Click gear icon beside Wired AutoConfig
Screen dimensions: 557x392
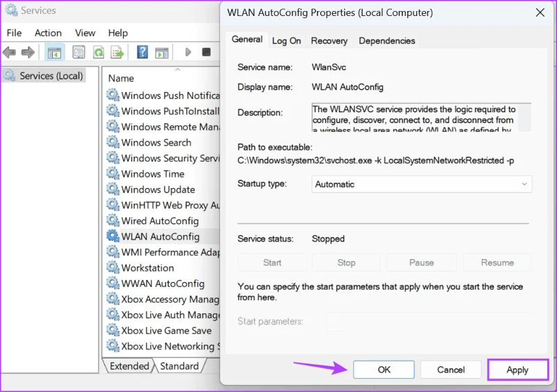tap(113, 221)
